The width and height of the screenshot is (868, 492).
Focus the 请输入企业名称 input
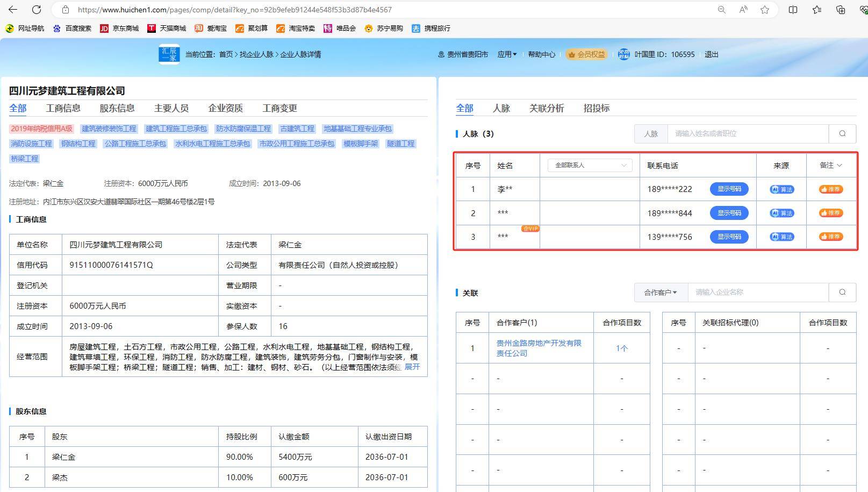point(758,292)
